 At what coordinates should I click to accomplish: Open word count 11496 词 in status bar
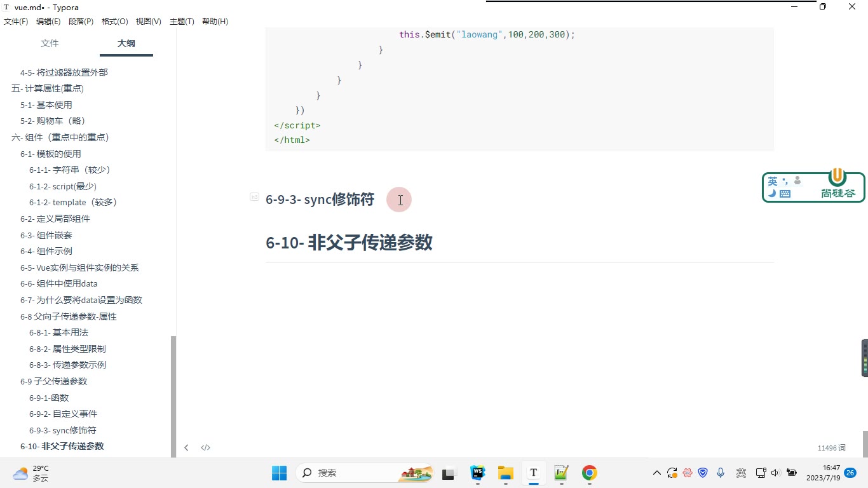pyautogui.click(x=832, y=448)
